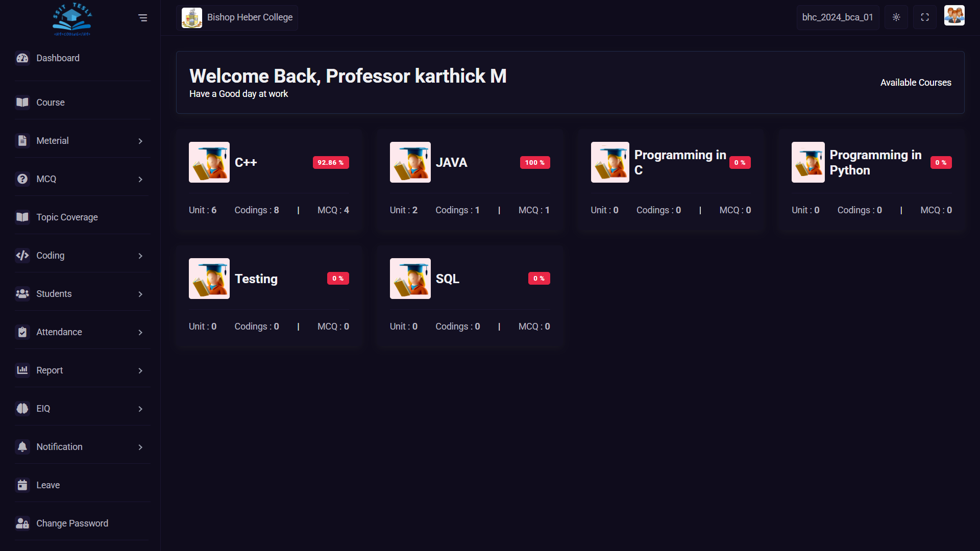The width and height of the screenshot is (980, 551).
Task: Open the user profile avatar
Action: pos(954,16)
